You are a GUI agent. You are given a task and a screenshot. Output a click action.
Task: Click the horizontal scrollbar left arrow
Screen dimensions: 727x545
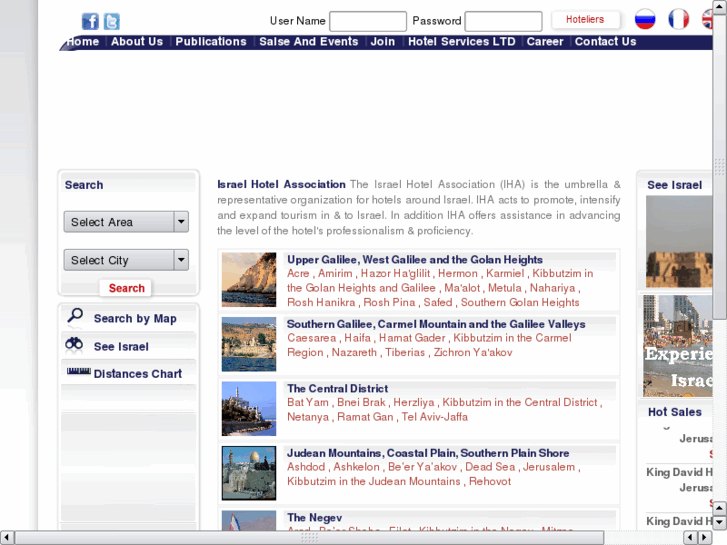6,538
